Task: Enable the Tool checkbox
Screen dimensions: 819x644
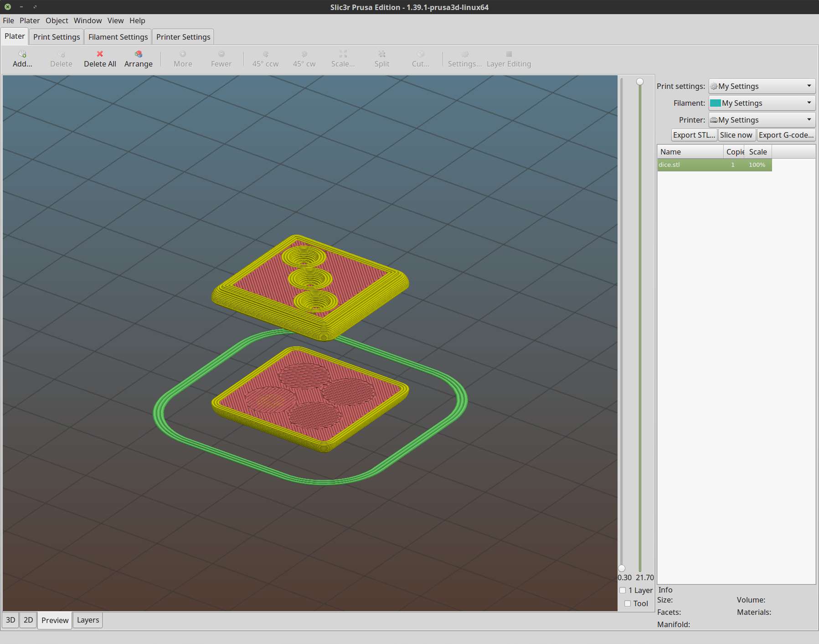Action: click(x=628, y=603)
